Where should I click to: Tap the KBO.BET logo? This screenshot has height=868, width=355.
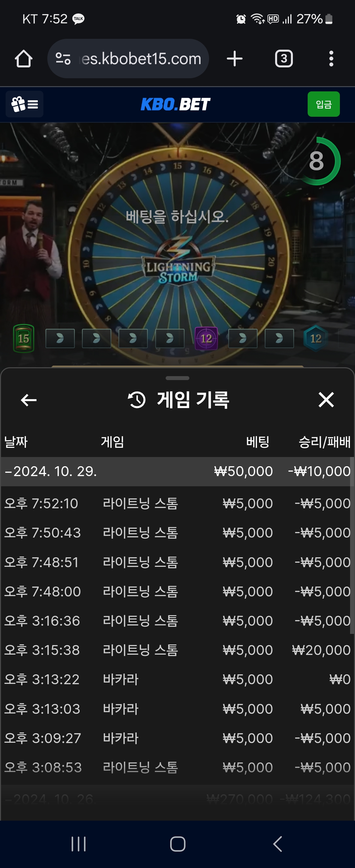(176, 104)
